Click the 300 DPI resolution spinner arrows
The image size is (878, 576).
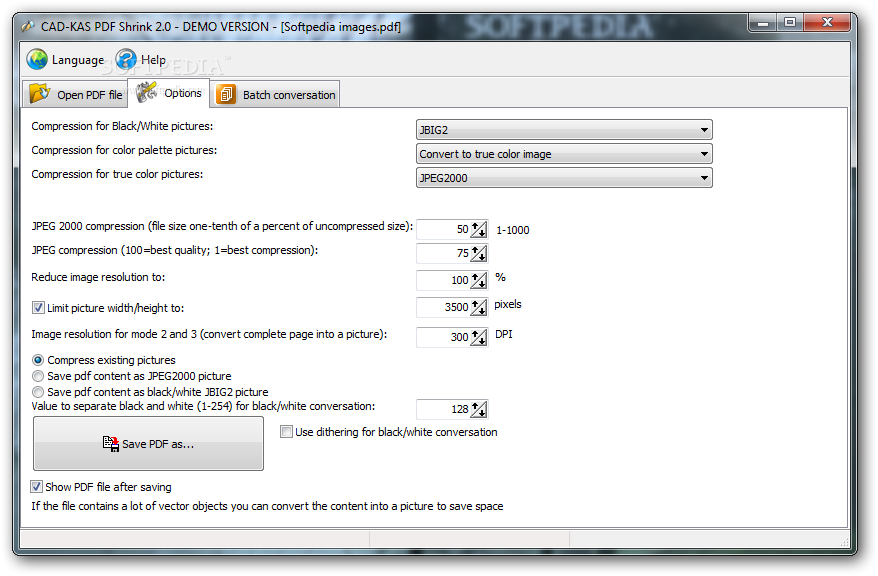479,337
